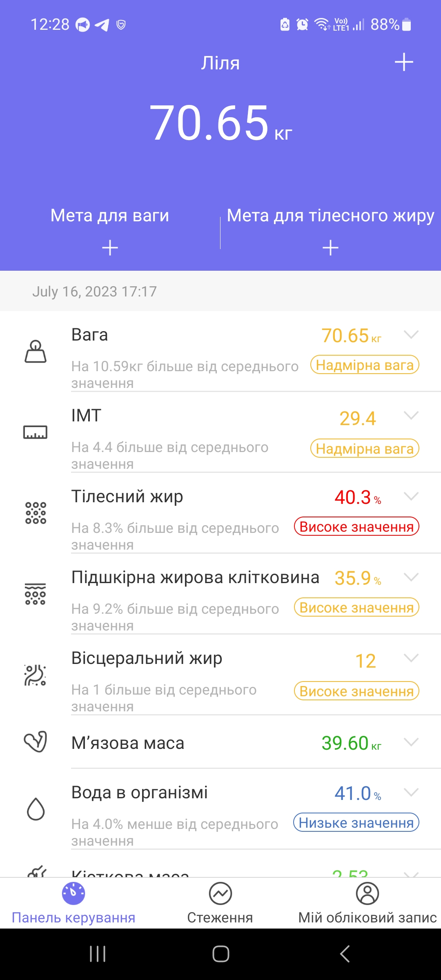Expand the Вага details chevron
Image resolution: width=441 pixels, height=980 pixels.
[x=411, y=335]
